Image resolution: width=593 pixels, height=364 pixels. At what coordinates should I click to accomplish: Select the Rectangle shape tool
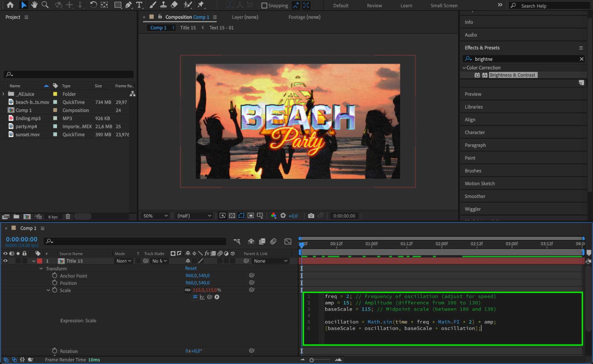(118, 5)
